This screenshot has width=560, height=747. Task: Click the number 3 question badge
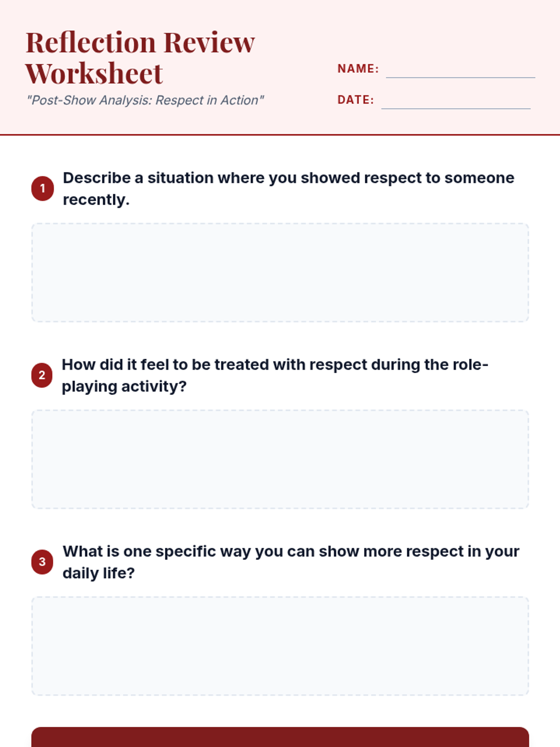42,562
